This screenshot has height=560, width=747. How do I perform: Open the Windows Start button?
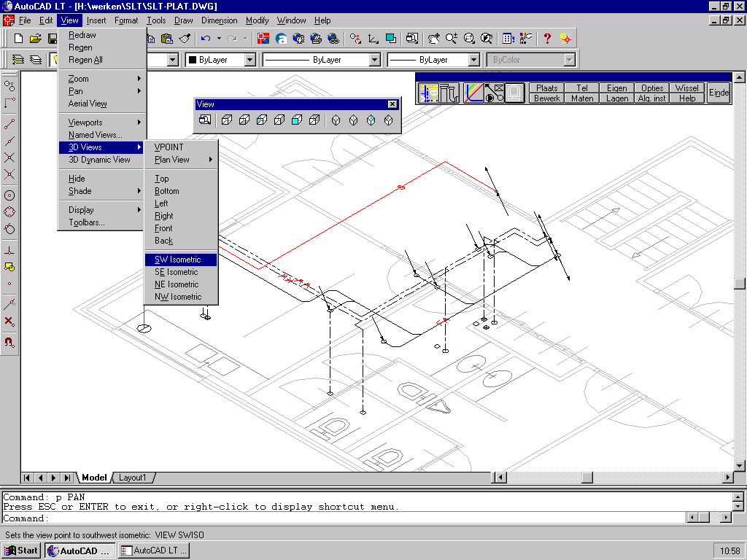click(x=21, y=551)
